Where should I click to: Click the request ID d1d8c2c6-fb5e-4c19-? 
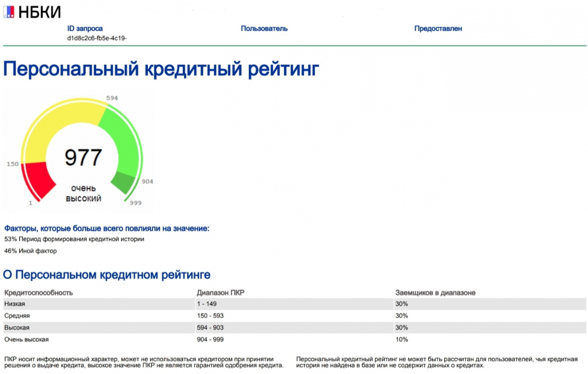click(x=97, y=38)
